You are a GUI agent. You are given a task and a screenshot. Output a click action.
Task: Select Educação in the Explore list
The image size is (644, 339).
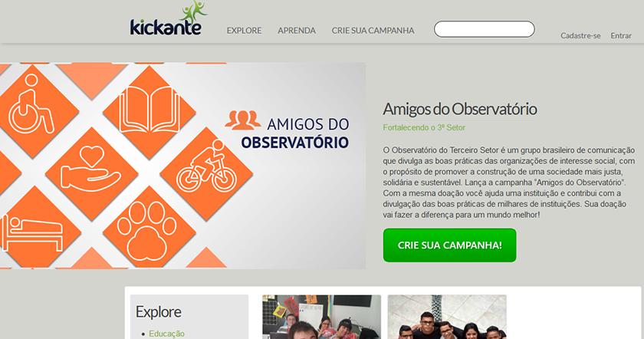coord(166,334)
